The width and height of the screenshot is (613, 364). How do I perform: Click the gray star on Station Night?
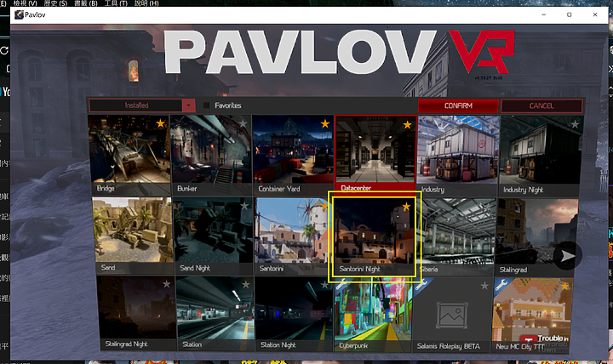tap(324, 285)
